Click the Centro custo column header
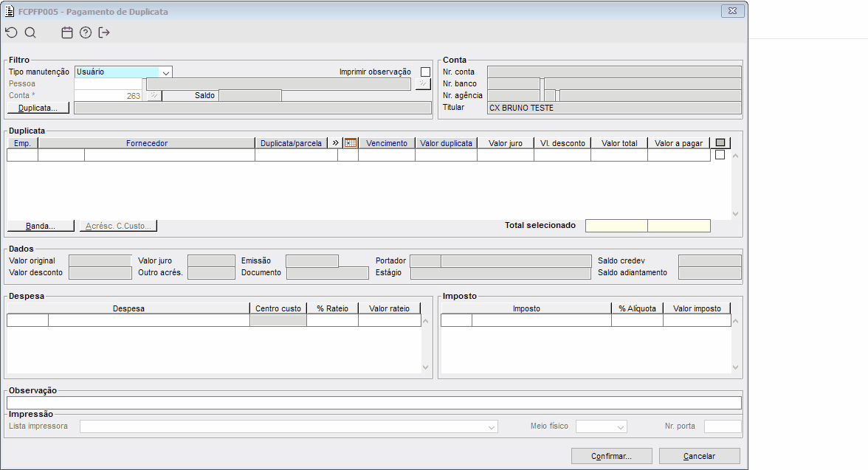 [278, 308]
